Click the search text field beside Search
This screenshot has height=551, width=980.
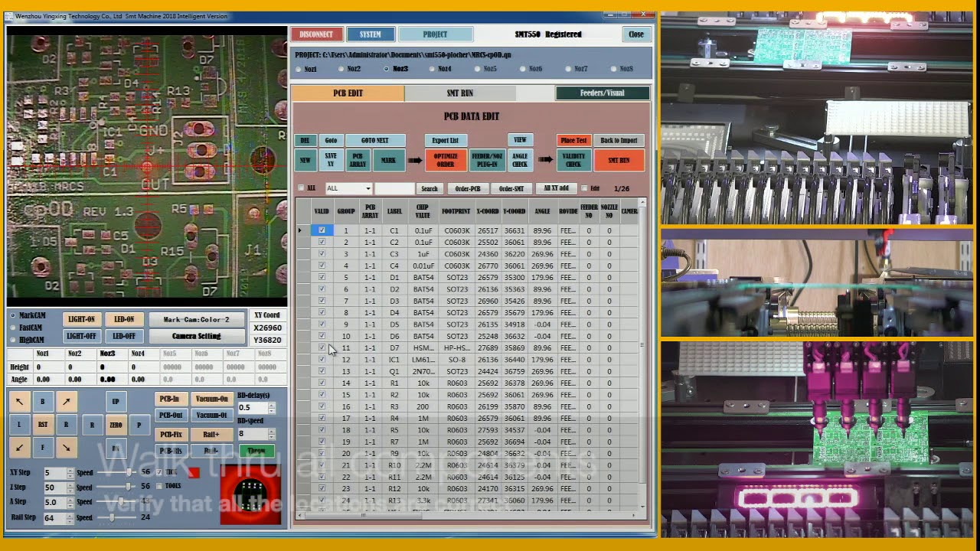[x=394, y=188]
